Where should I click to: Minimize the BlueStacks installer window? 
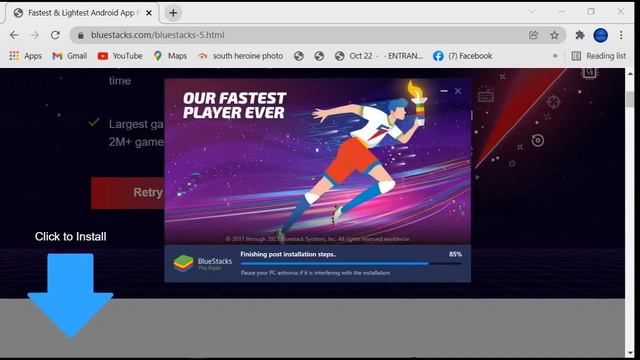(444, 91)
